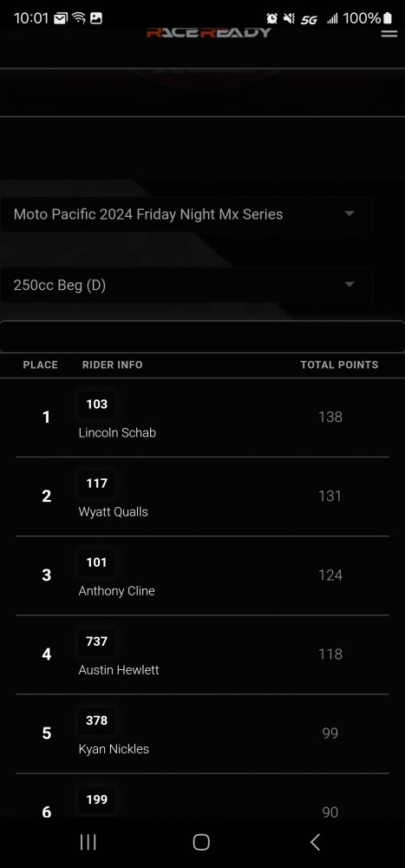Open Android recent apps button
This screenshot has width=405, height=868.
pos(88,842)
